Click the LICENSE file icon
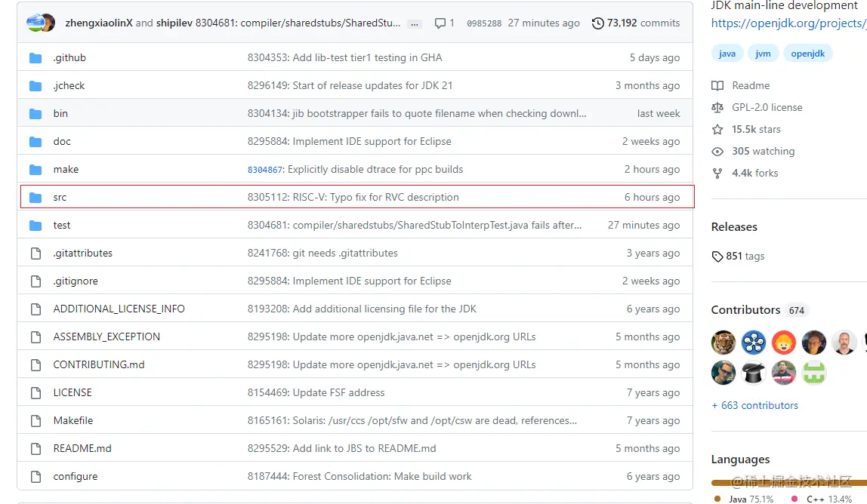Viewport: 867px width, 504px height. pos(36,393)
